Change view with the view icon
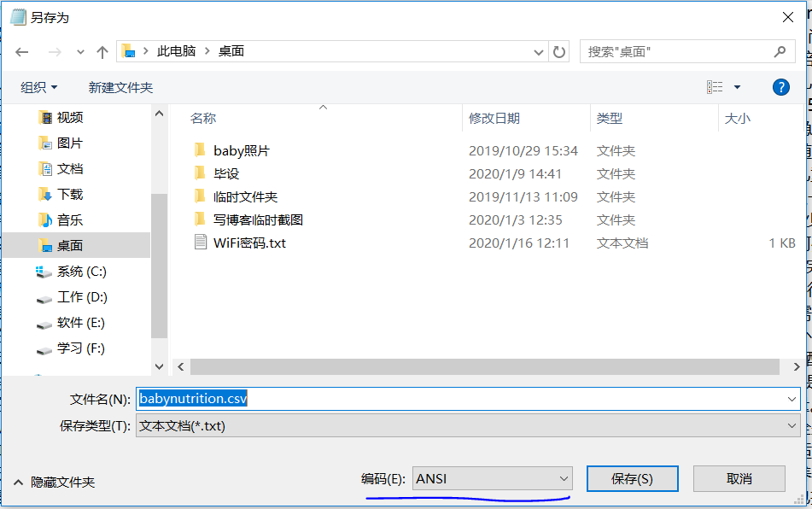 [715, 87]
